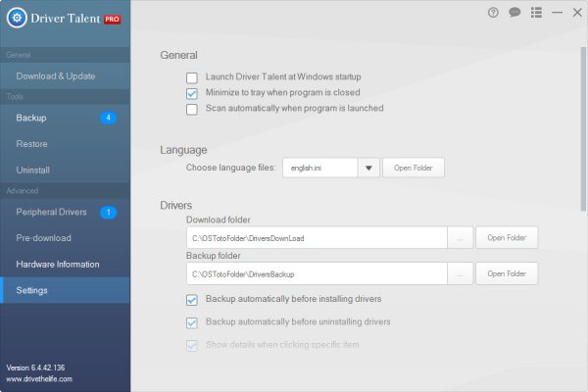Close the Driver Talent window
The width and height of the screenshot is (588, 392).
click(577, 13)
